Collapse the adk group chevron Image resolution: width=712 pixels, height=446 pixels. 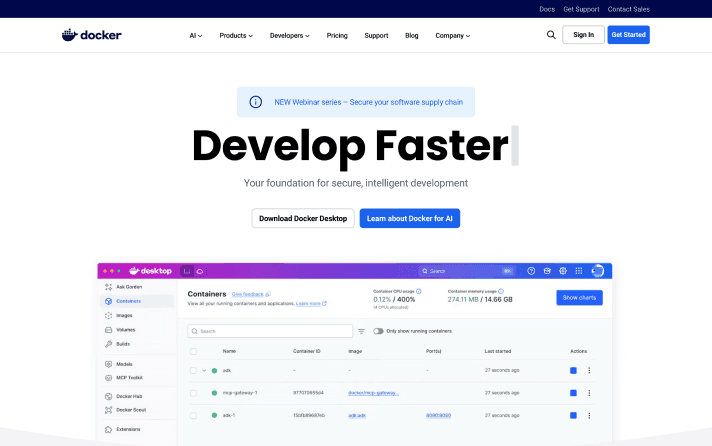click(204, 371)
